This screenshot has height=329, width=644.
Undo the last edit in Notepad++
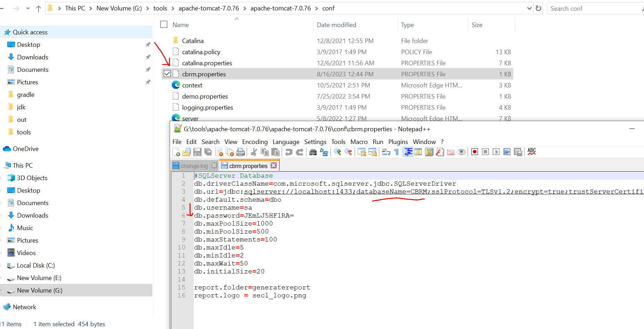289,152
